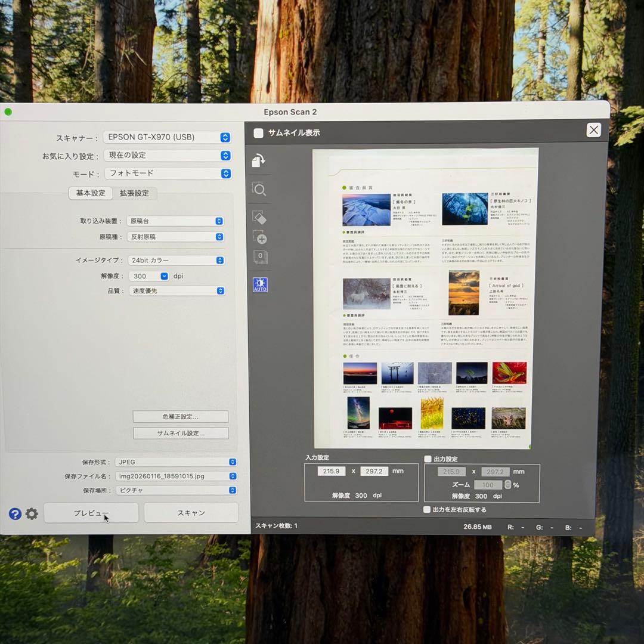Screen dimensions: 644x644
Task: Open the スキャナー dropdown showing EPSON GT-X970
Action: (x=166, y=137)
